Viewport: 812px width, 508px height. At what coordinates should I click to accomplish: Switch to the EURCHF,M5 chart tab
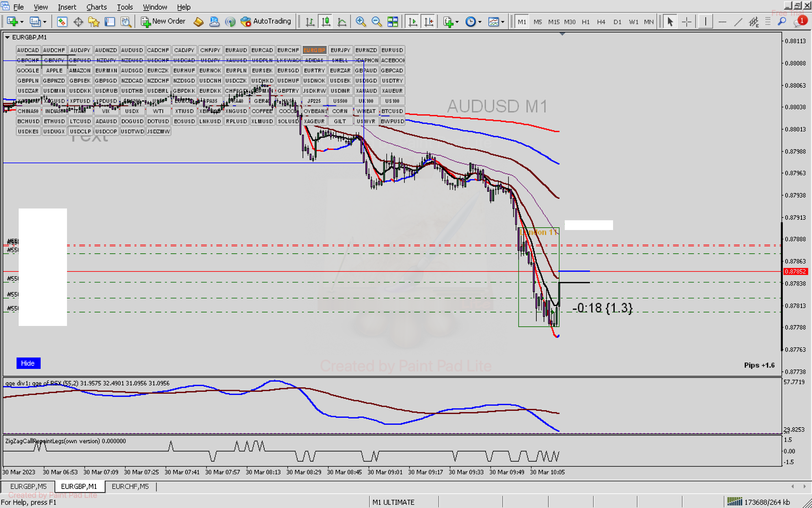click(130, 486)
